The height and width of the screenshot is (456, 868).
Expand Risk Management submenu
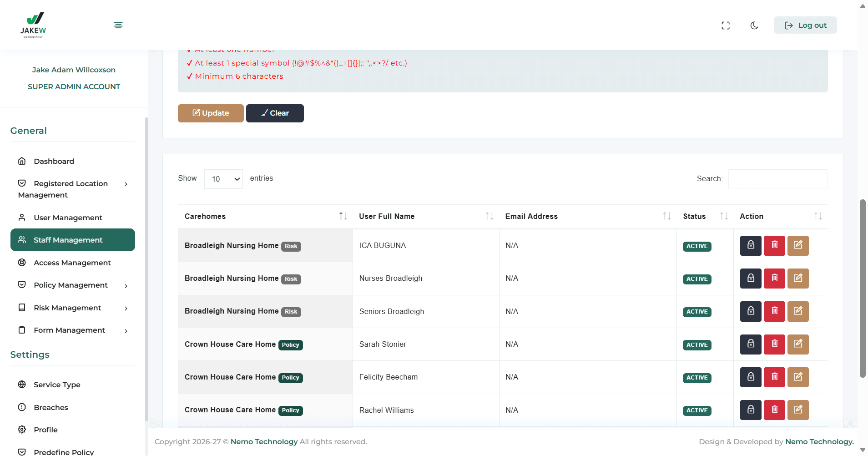pos(73,308)
